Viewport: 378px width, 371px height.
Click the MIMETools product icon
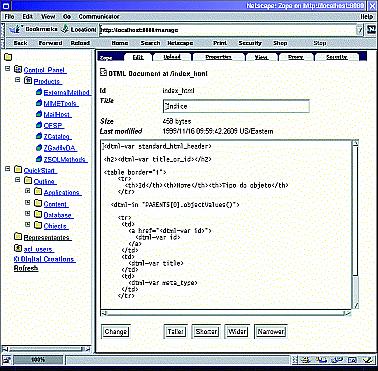39,103
